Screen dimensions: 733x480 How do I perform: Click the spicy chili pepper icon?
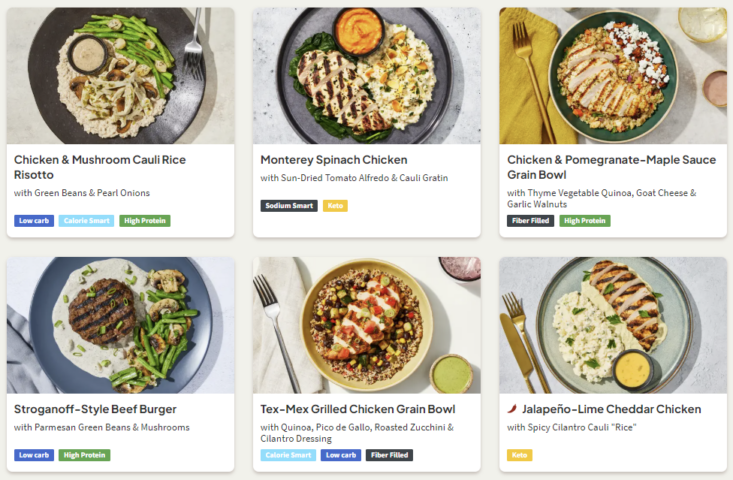[x=514, y=409]
